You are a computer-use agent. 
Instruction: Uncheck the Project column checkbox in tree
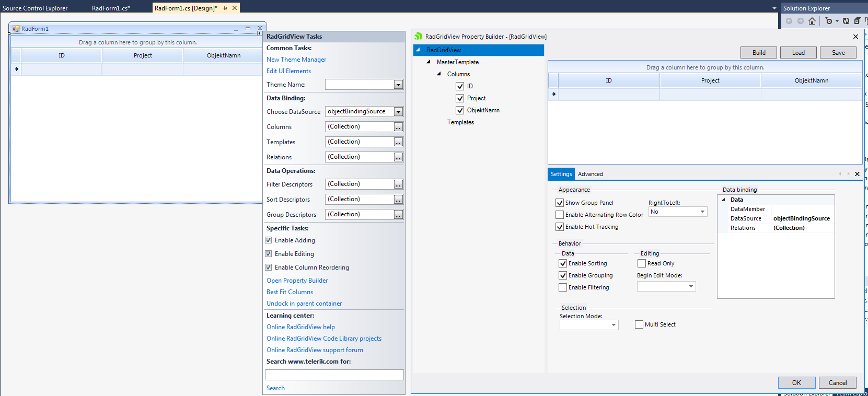(460, 98)
